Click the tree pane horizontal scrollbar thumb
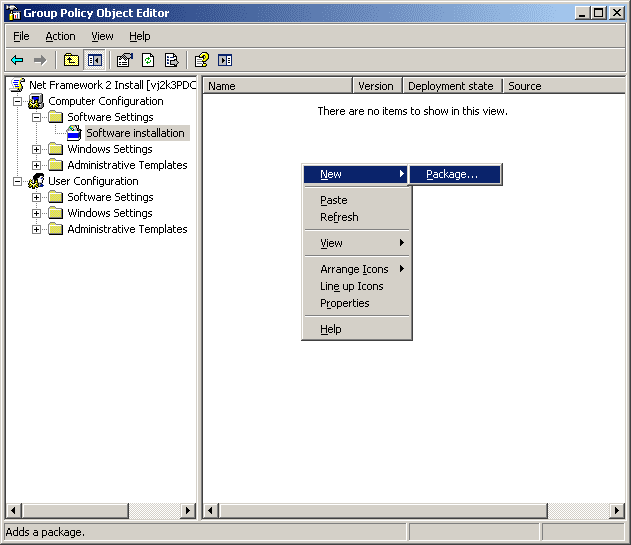This screenshot has width=631, height=545. tap(75, 511)
